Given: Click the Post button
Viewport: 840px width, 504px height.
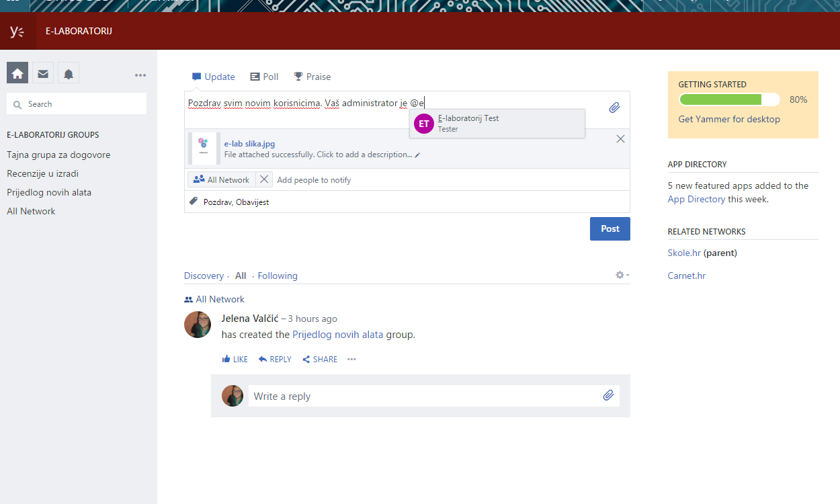Looking at the screenshot, I should 610,228.
